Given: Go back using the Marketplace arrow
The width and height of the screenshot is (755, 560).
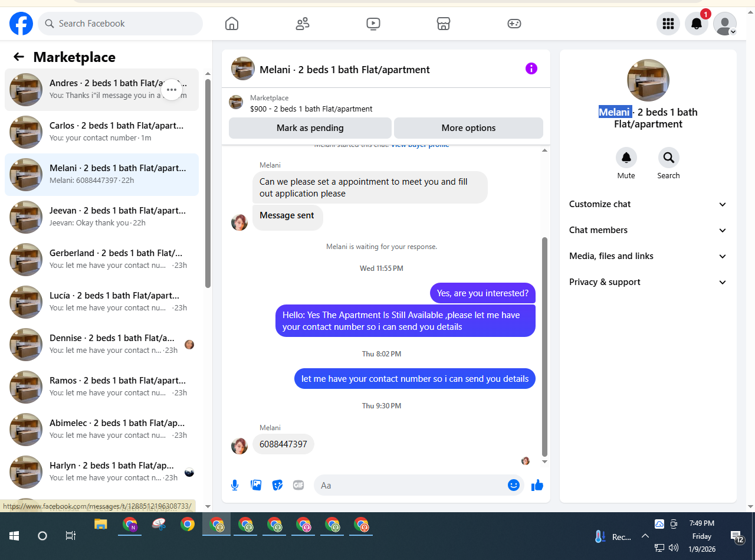Looking at the screenshot, I should coord(19,57).
